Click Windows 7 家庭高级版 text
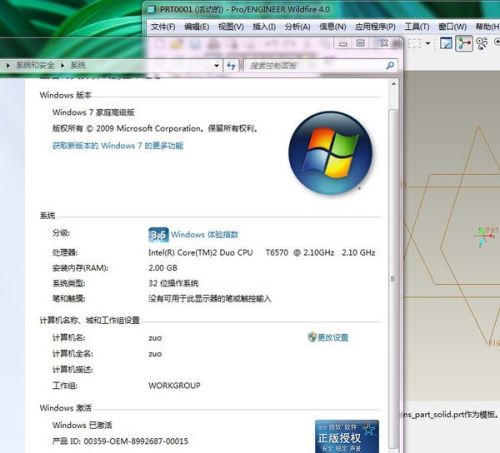The height and width of the screenshot is (453, 500). pos(93,112)
